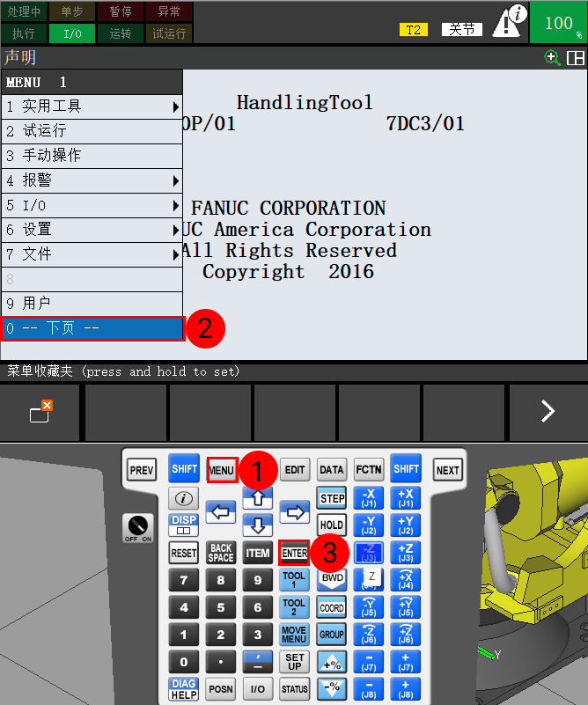Click the DATA key

[332, 470]
